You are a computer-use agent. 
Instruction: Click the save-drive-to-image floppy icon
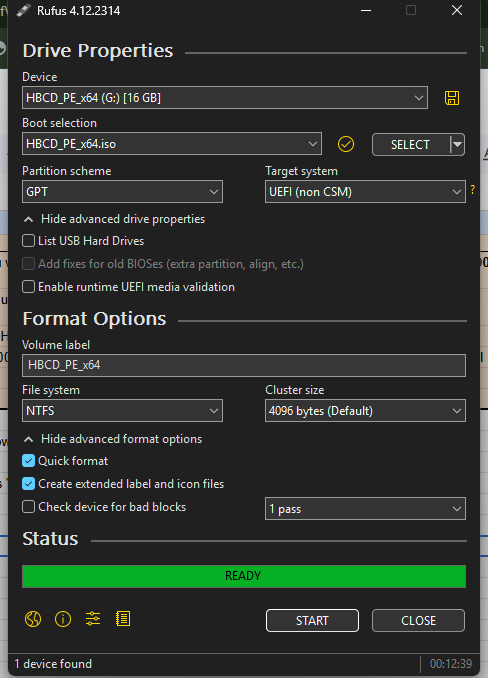click(x=452, y=98)
